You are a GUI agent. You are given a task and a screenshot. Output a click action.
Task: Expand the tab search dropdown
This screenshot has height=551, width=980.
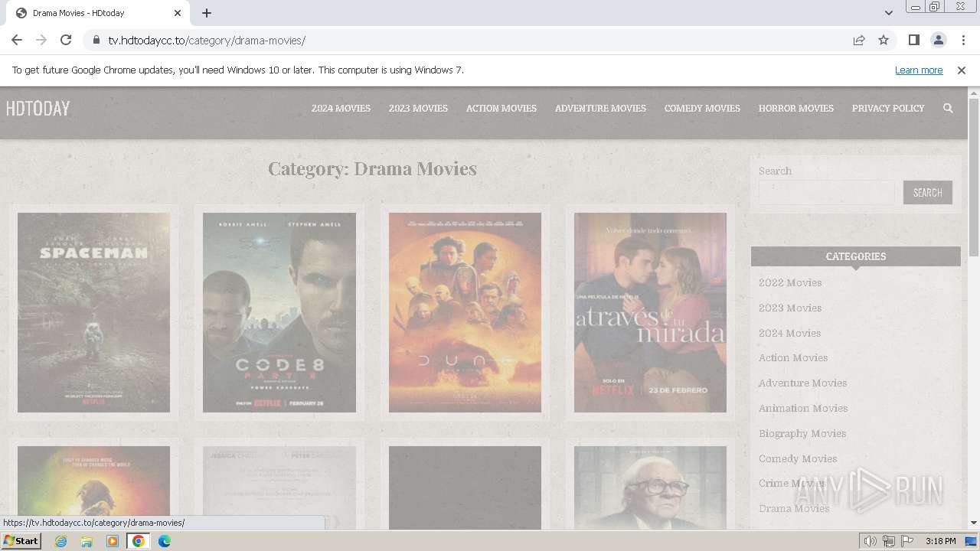coord(888,13)
